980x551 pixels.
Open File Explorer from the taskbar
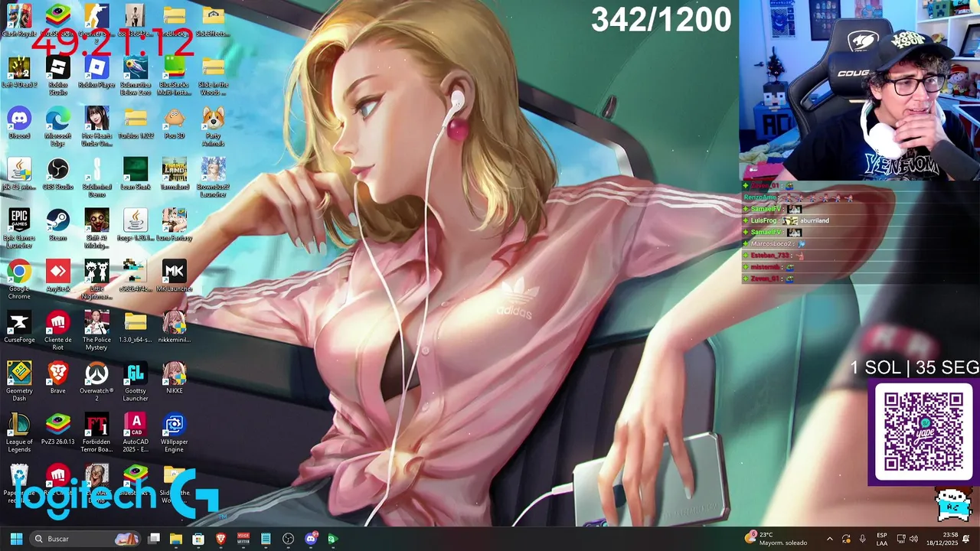point(176,539)
